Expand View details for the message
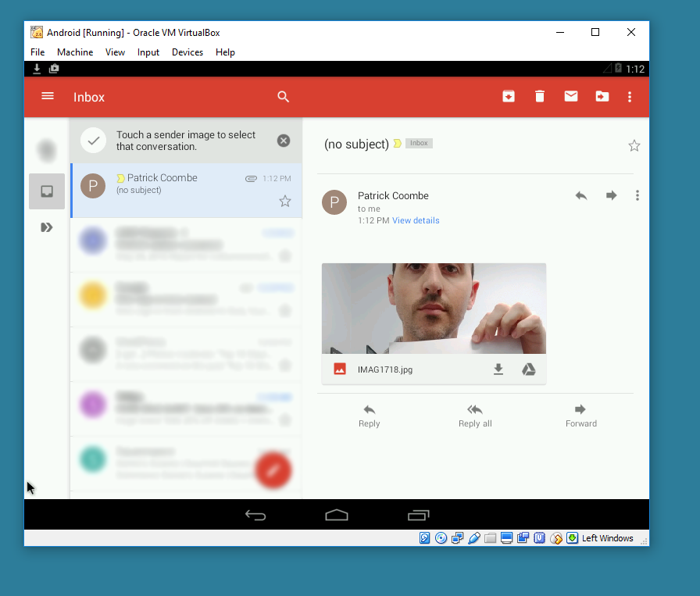Viewport: 700px width, 596px height. (416, 220)
